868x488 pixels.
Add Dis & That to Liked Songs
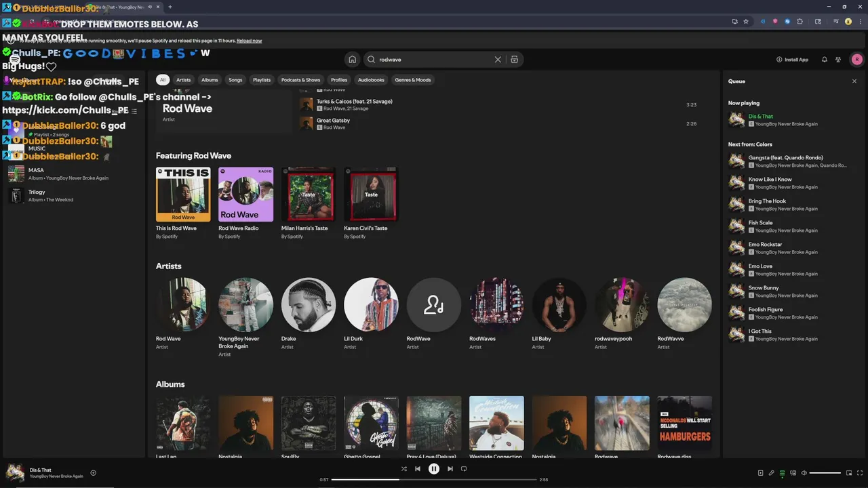[94, 473]
